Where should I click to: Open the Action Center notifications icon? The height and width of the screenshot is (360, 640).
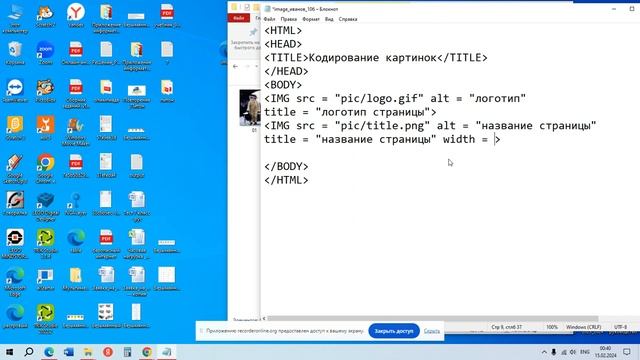627,352
